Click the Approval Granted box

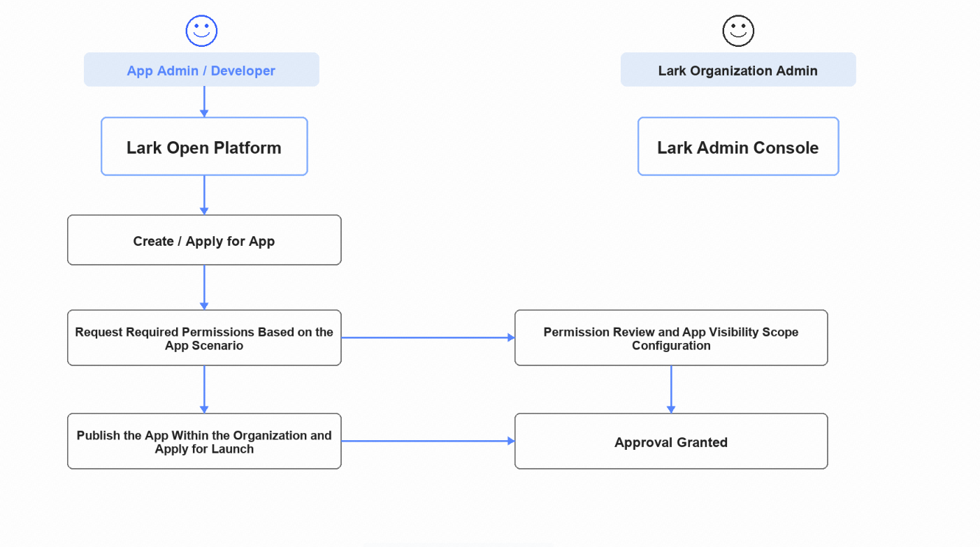(x=671, y=441)
